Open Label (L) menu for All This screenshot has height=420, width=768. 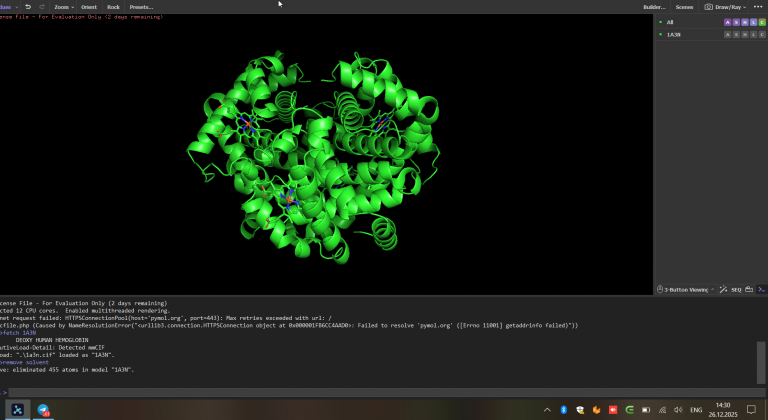click(x=753, y=22)
